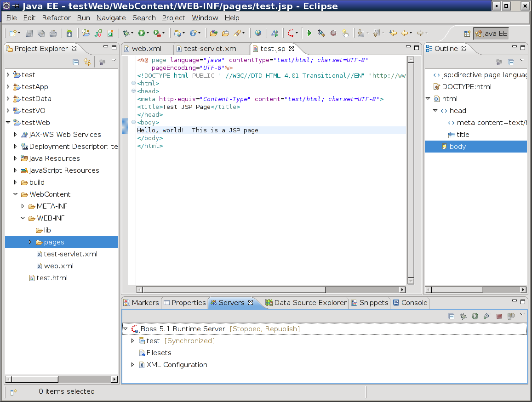Switch to the Console tab
Viewport: 532px width, 402px height.
[410, 303]
